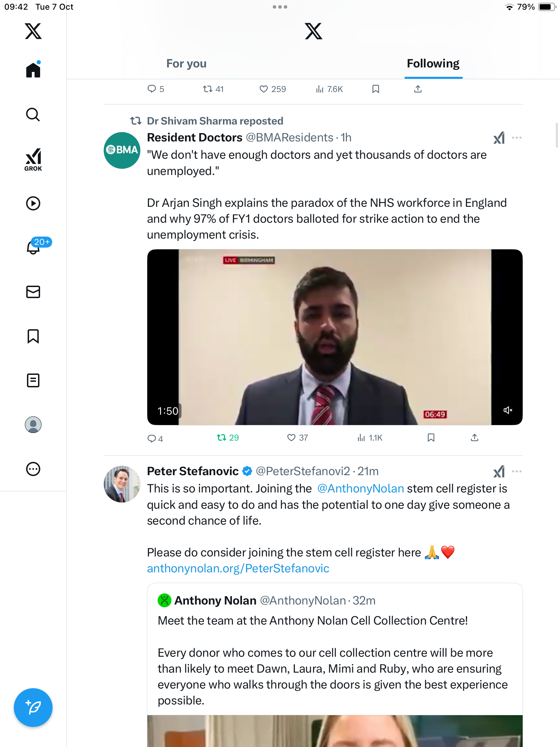Play the Dr Arjan Singh video
This screenshot has height=747, width=560.
pos(335,337)
